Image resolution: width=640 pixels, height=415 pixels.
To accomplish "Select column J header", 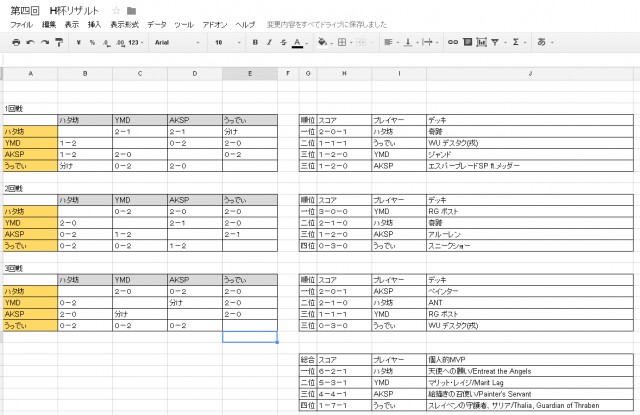I will click(x=530, y=74).
